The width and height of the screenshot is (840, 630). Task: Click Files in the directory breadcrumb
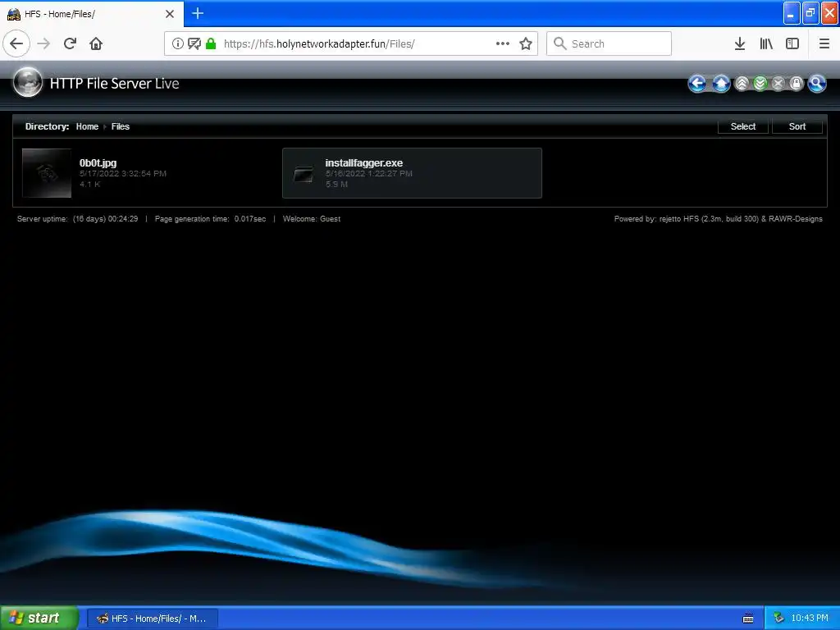point(121,126)
